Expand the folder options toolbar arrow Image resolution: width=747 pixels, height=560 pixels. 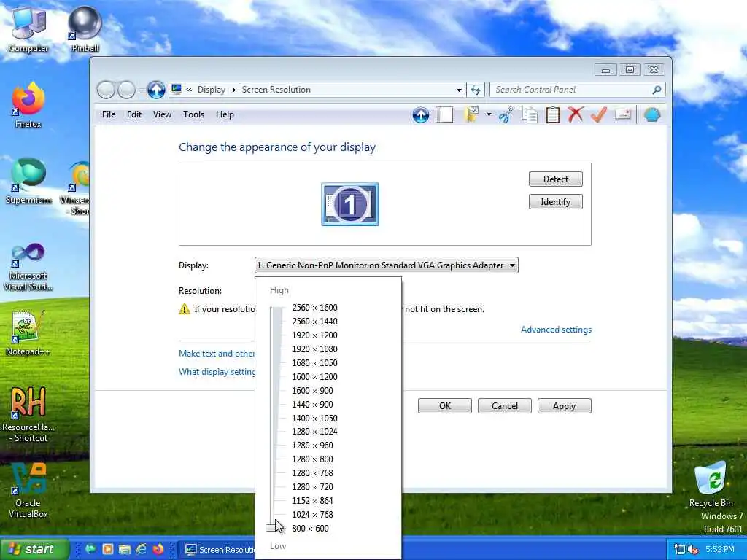coord(489,114)
